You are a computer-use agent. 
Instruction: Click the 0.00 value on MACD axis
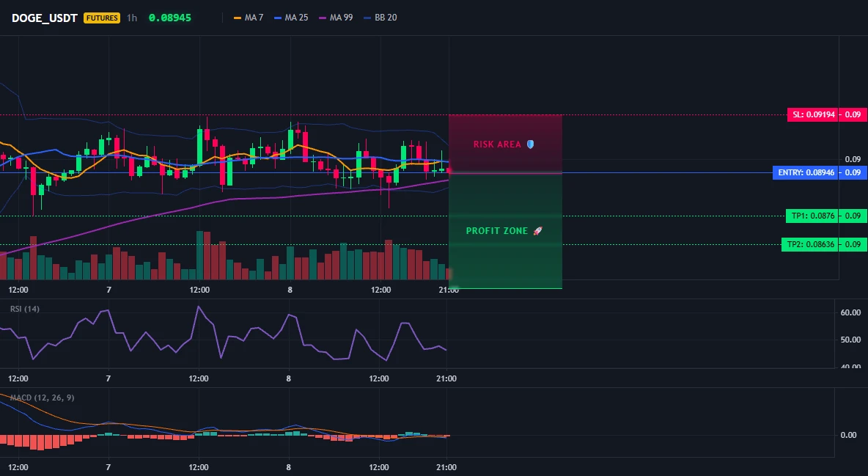(x=849, y=435)
